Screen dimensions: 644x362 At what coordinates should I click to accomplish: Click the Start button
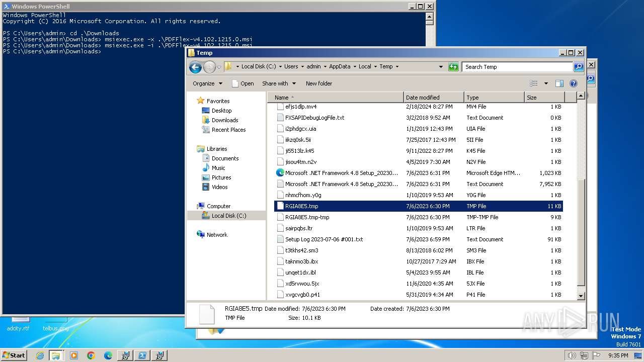(x=14, y=355)
